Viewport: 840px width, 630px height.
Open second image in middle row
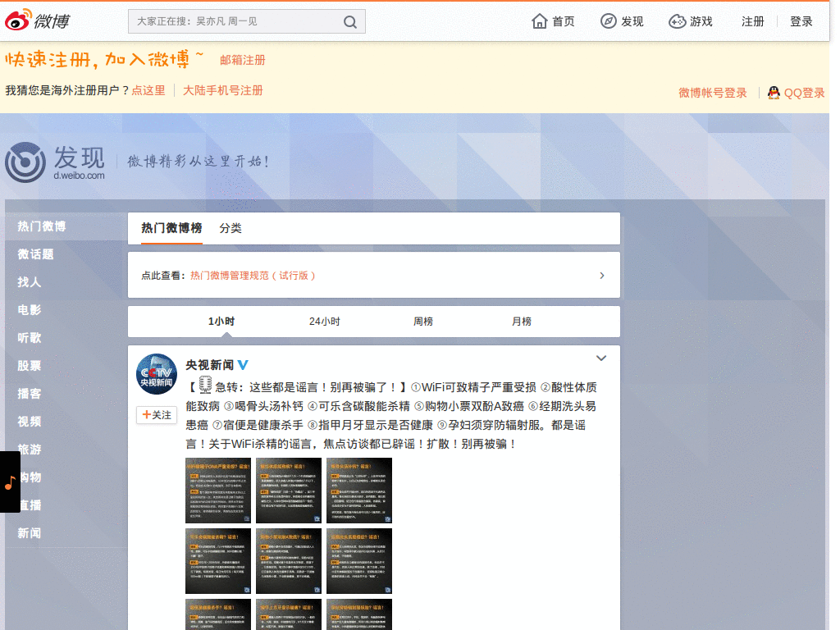289,561
